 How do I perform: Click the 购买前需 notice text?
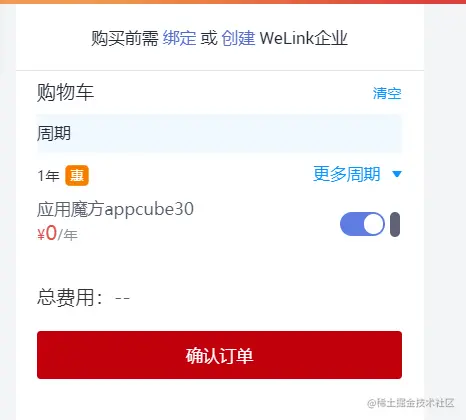[125, 38]
